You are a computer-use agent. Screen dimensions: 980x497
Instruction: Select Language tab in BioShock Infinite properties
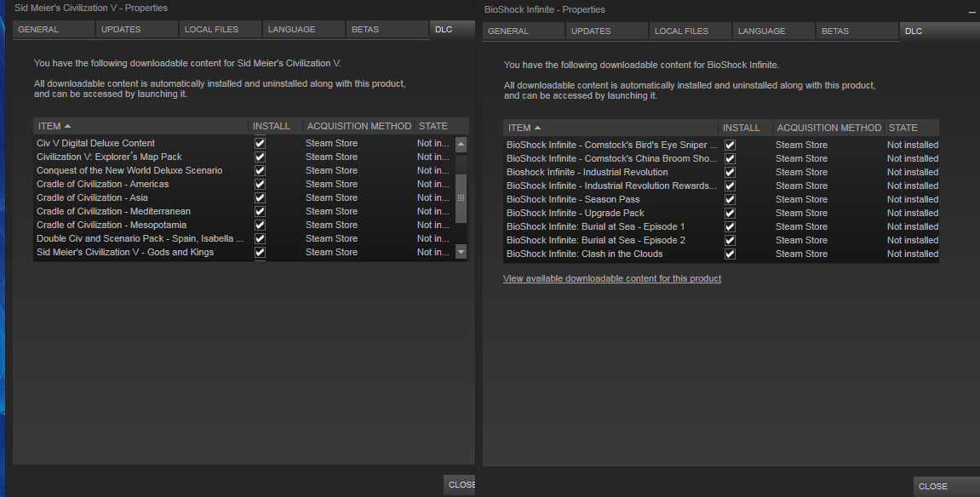click(761, 31)
